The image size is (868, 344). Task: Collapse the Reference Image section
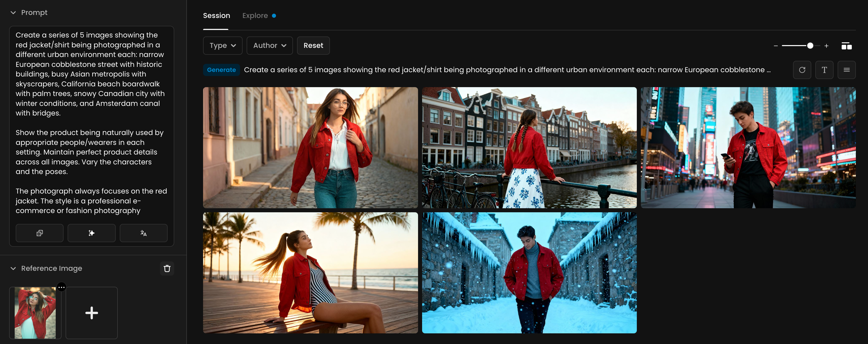(13, 269)
